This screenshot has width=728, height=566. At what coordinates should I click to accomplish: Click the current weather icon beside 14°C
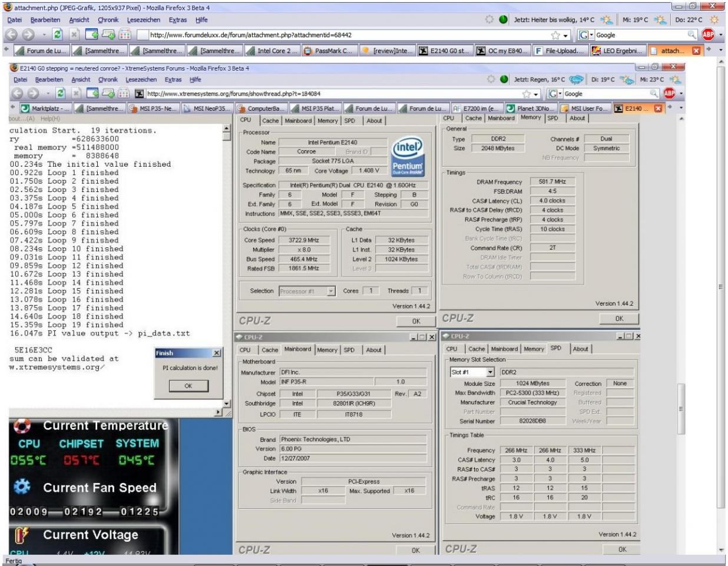(x=605, y=19)
